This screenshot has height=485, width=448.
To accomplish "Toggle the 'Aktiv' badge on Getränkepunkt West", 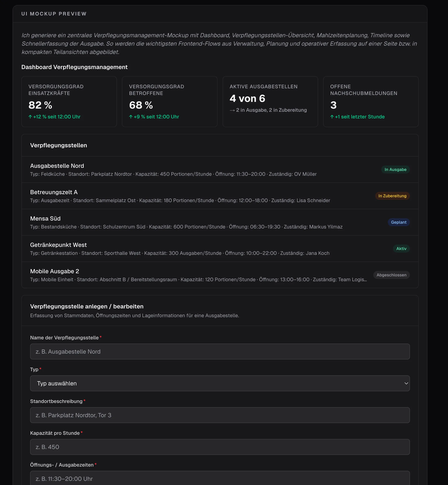I will click(401, 249).
